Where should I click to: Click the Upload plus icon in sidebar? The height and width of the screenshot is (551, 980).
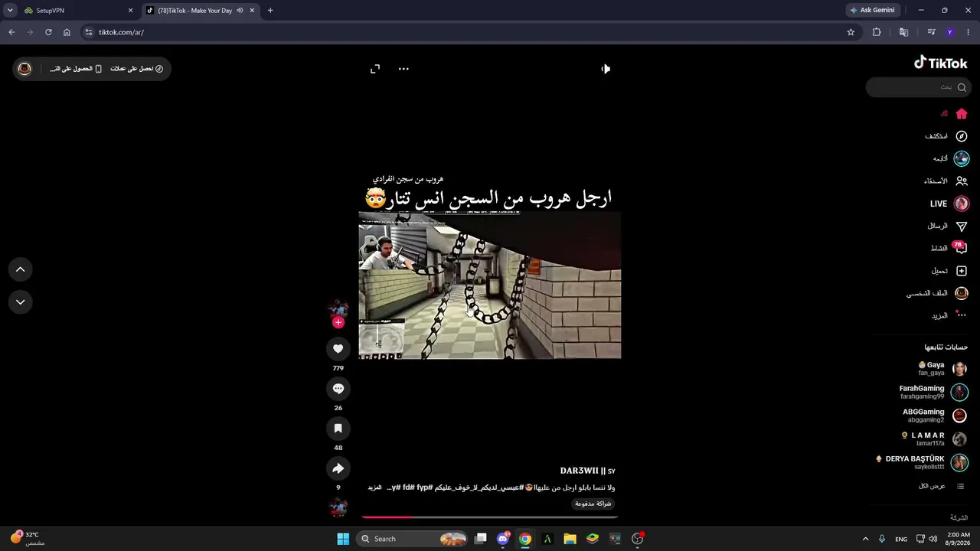tap(962, 271)
